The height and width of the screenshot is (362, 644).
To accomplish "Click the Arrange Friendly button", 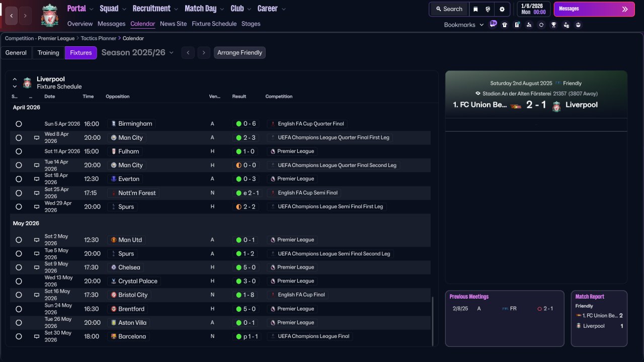I will pyautogui.click(x=239, y=53).
